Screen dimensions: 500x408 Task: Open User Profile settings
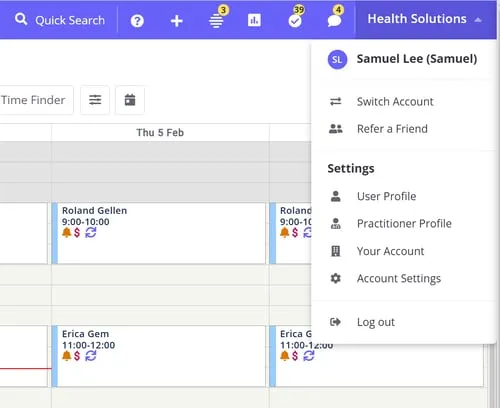point(386,196)
